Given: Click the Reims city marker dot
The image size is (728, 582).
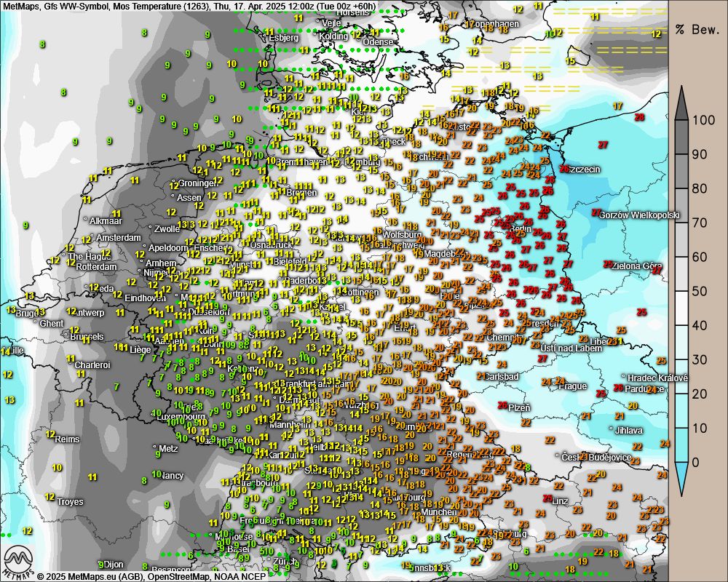Looking at the screenshot, I should [x=52, y=439].
